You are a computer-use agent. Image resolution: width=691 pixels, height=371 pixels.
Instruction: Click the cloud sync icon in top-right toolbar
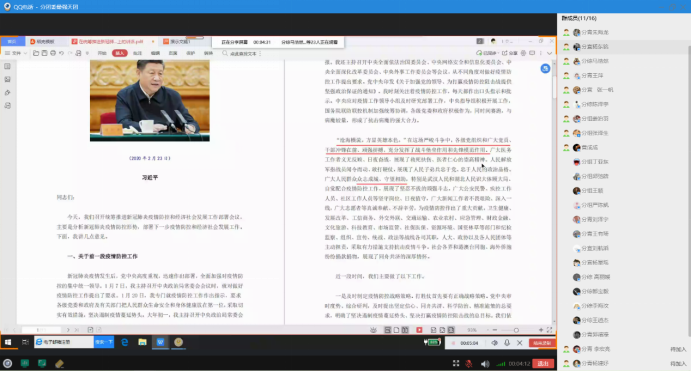[479, 53]
